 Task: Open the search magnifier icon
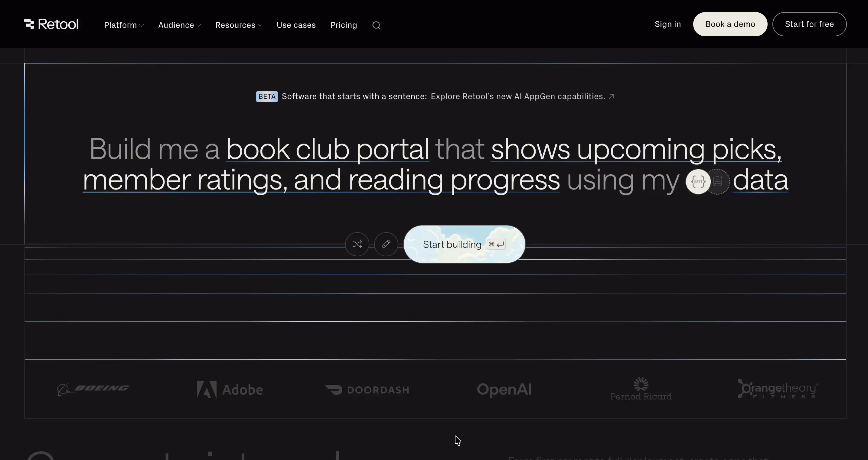click(x=376, y=25)
